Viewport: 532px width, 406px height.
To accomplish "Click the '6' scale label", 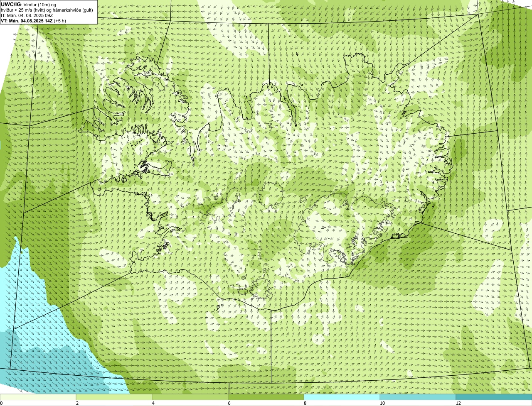I will pos(229,403).
